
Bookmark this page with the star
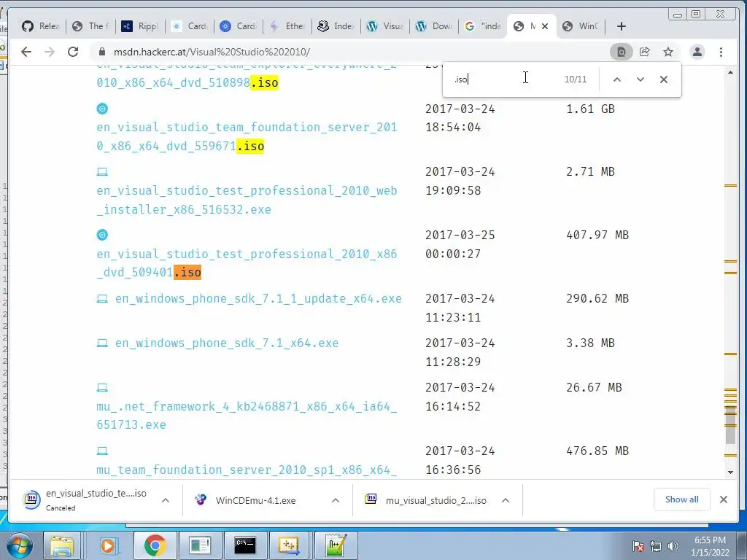click(x=668, y=52)
